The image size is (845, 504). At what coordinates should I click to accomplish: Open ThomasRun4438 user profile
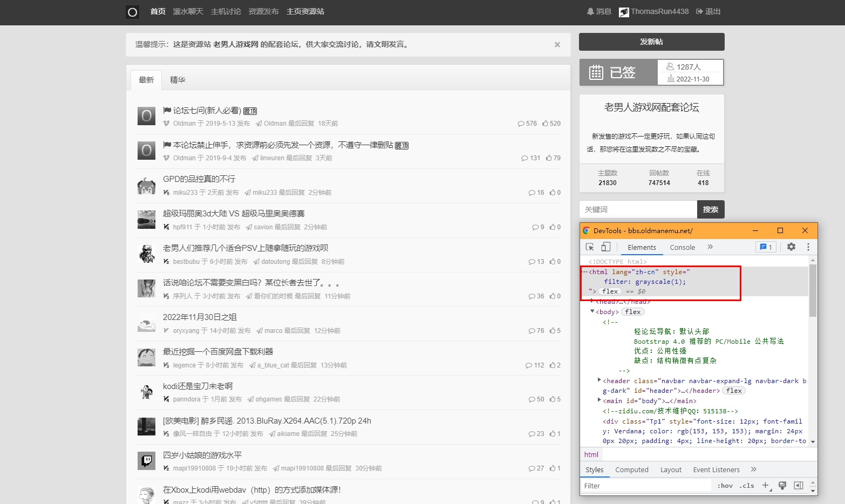click(x=654, y=11)
